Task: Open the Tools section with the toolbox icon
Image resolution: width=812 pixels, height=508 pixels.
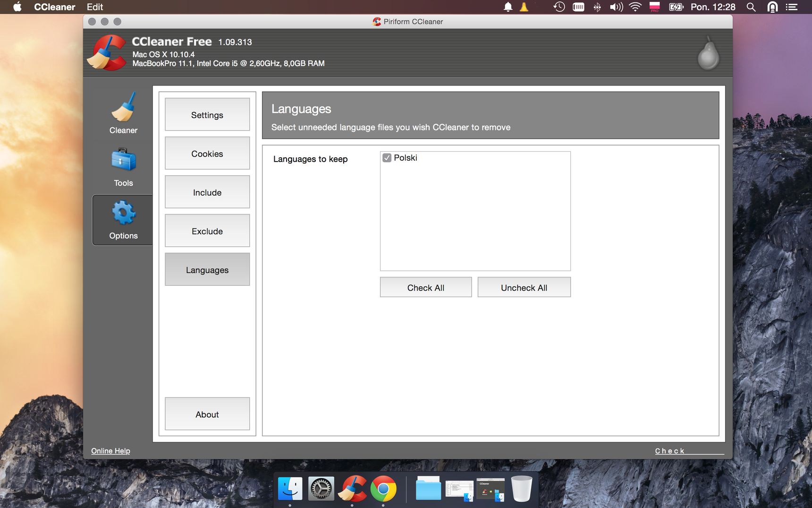Action: [123, 167]
